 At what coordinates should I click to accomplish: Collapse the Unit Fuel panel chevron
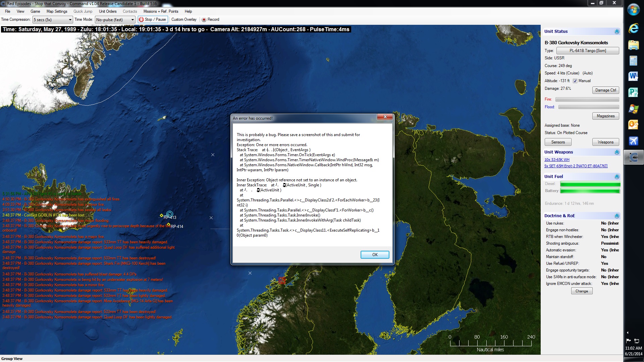[616, 177]
